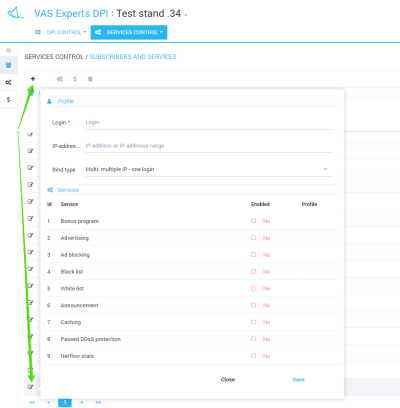Image resolution: width=400 pixels, height=408 pixels.
Task: Enable the Caching service checkbox
Action: pyautogui.click(x=253, y=322)
